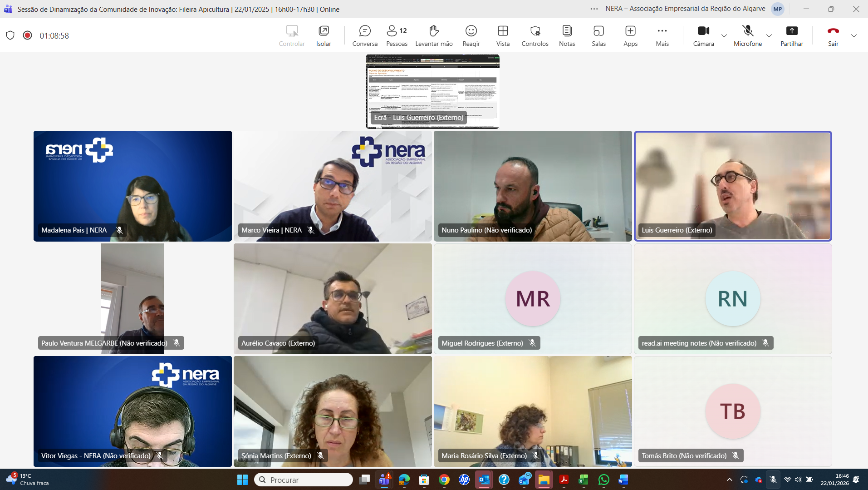868x490 pixels.
Task: Open the Apps panel
Action: (x=630, y=35)
